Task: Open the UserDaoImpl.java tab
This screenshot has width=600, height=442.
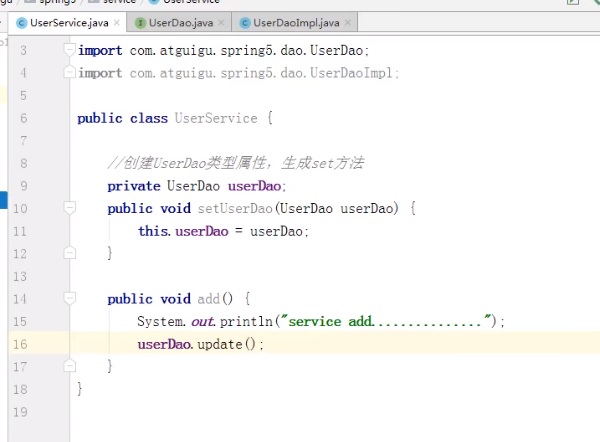Action: (296, 23)
